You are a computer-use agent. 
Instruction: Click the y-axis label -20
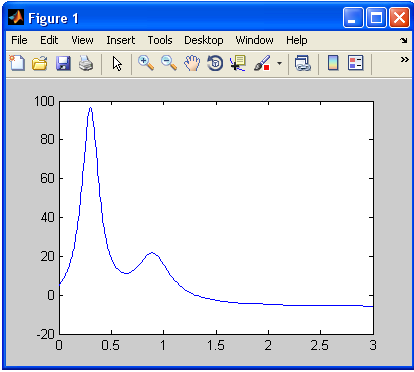(x=45, y=334)
